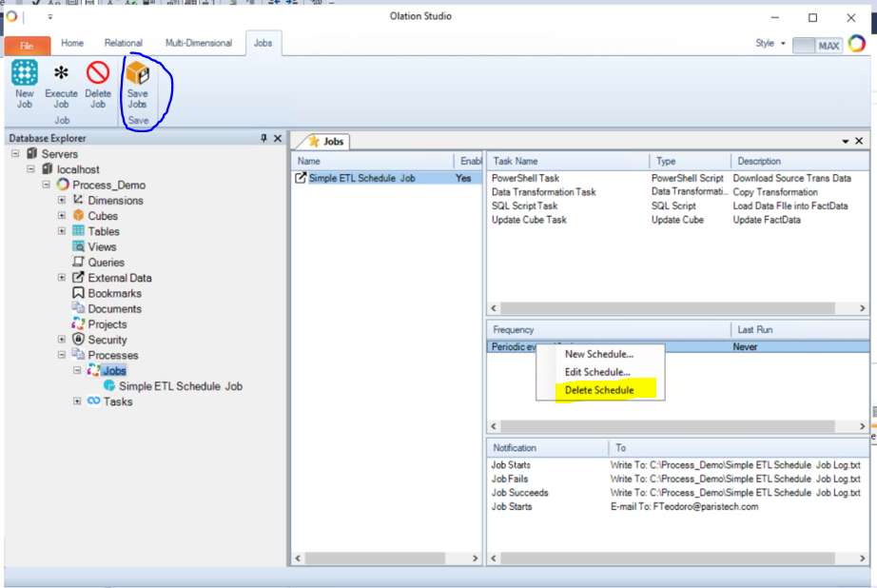This screenshot has height=588, width=877.
Task: Click the New Job ribbon icon
Action: click(25, 72)
